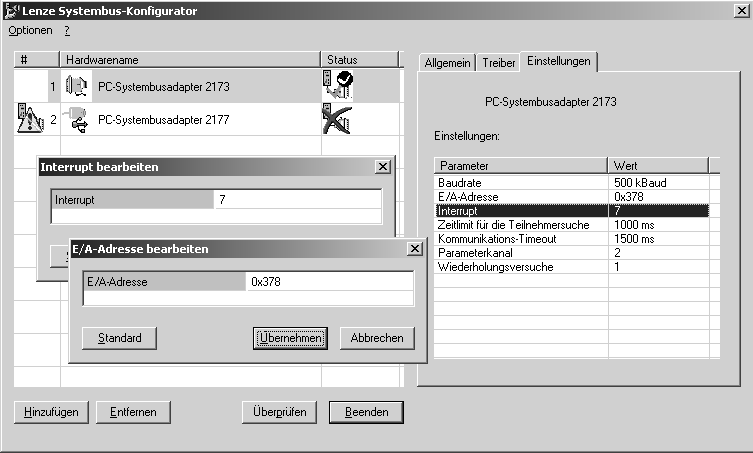Click USB adapter icon for PC-Systembusadapter 2177
Image resolution: width=753 pixels, height=453 pixels.
tap(76, 121)
